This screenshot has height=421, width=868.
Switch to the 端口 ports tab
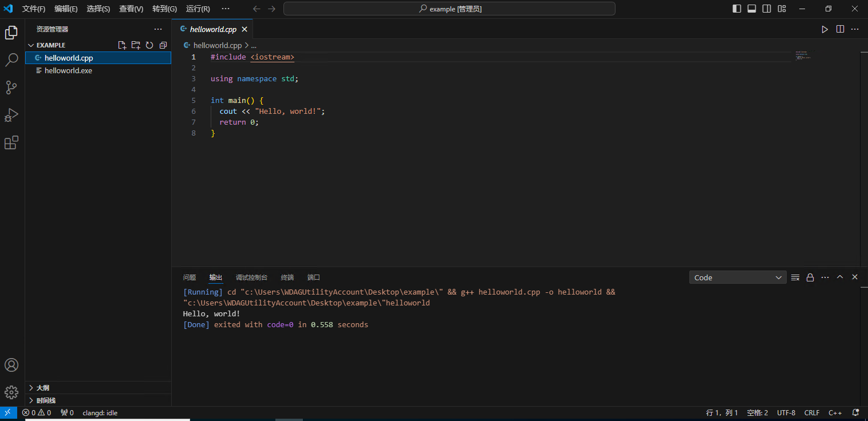[x=314, y=277]
